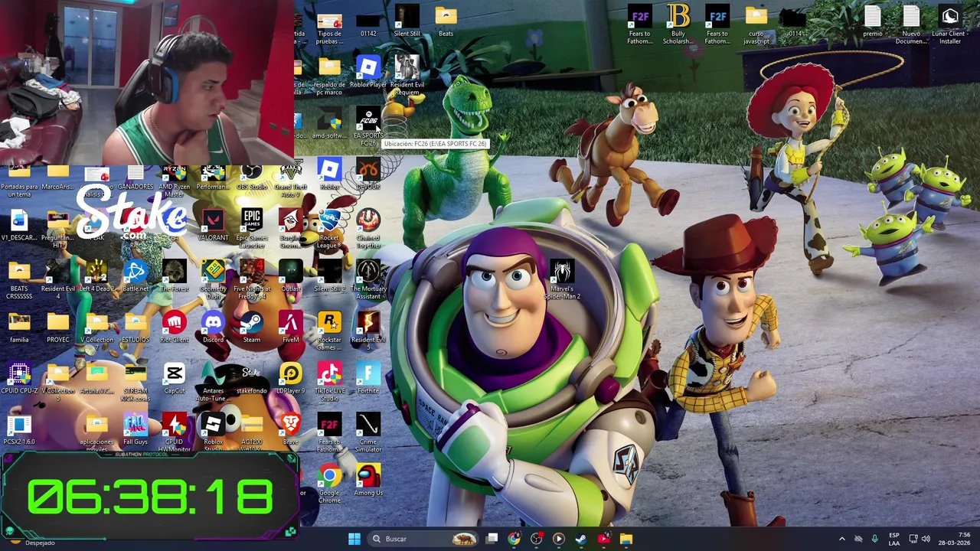Launch Riot Client from the desktop
The width and height of the screenshot is (980, 551).
coord(175,328)
